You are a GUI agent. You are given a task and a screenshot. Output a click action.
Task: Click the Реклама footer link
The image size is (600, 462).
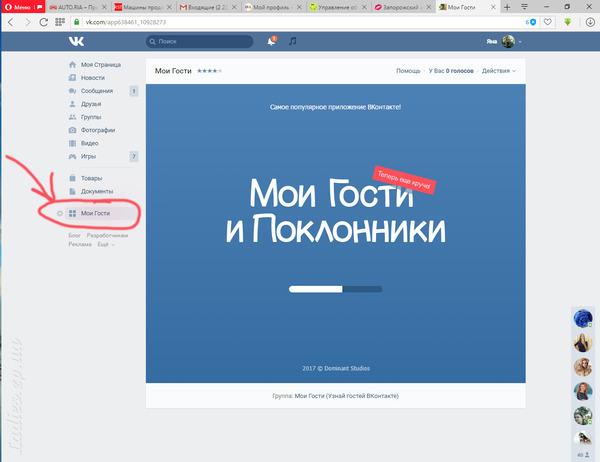(x=80, y=244)
